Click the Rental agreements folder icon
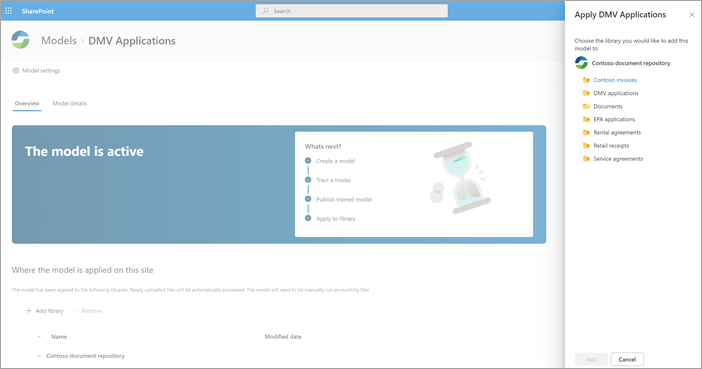 point(586,132)
